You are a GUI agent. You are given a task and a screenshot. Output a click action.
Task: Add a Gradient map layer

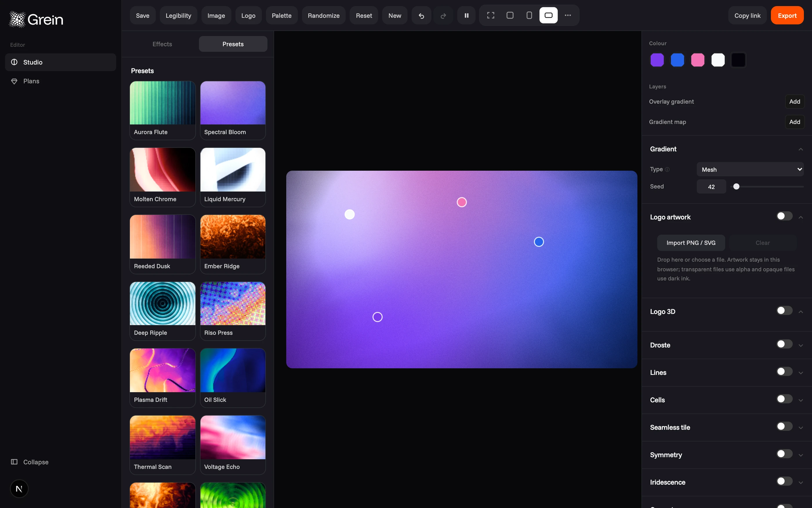click(x=795, y=122)
